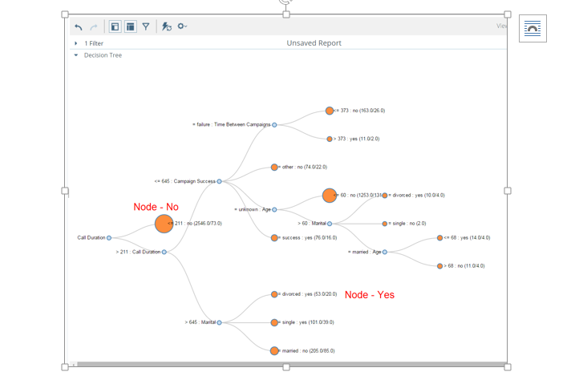Click the undo arrow icon
Screen dimensions: 571x392
point(79,27)
